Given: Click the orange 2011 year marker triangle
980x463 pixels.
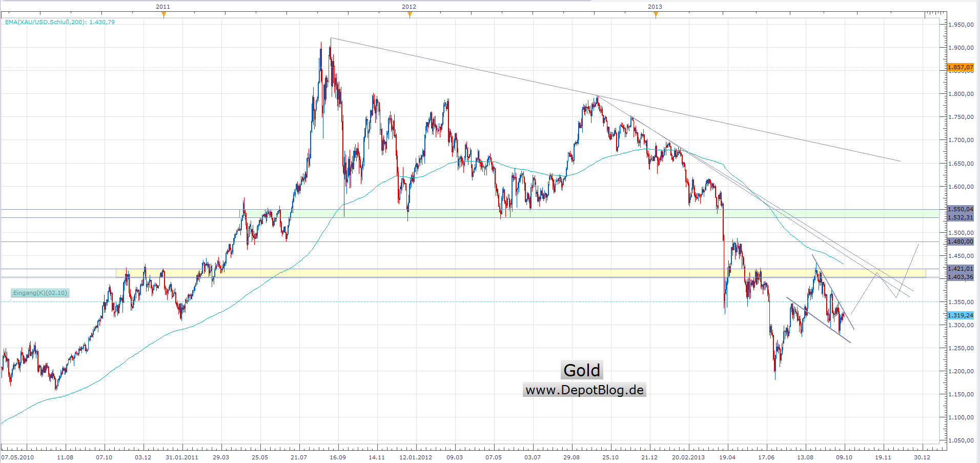Looking at the screenshot, I should pos(164,14).
